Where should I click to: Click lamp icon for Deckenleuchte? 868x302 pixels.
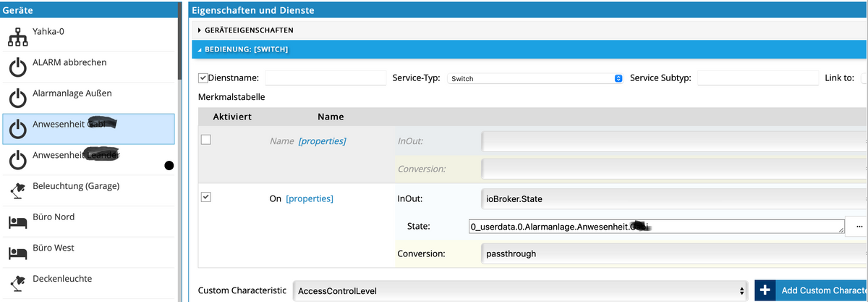pos(17,283)
